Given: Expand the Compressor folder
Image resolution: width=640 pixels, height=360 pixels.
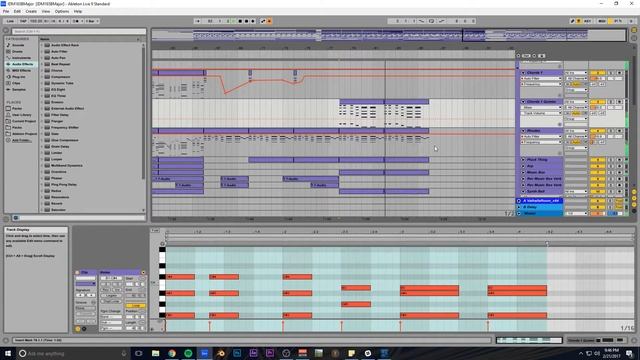Looking at the screenshot, I should [42, 77].
